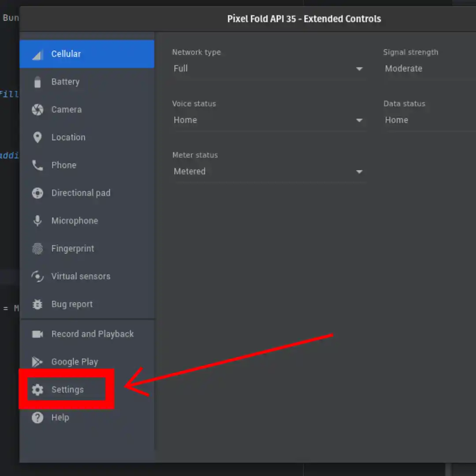Click the Help question mark icon
The height and width of the screenshot is (476, 476).
click(x=37, y=418)
